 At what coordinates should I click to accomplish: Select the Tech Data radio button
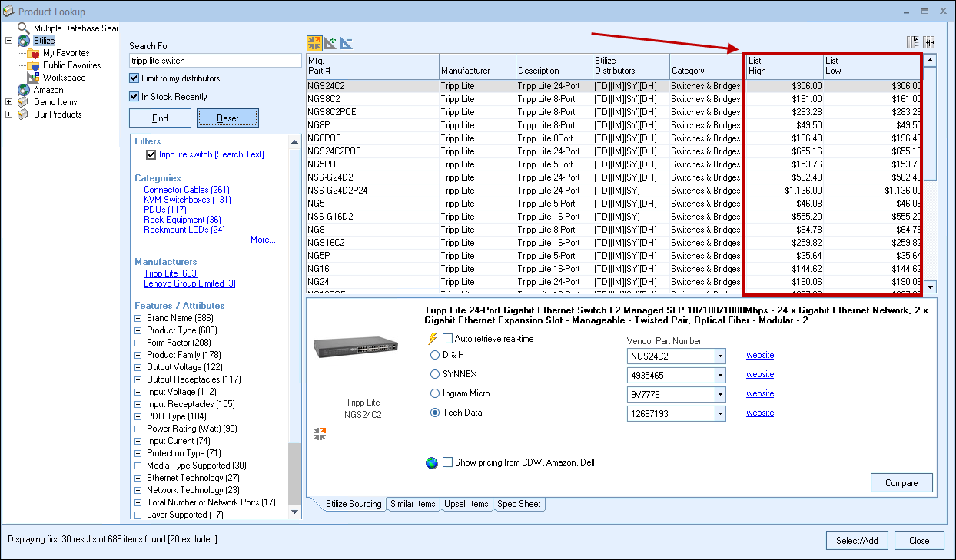(x=435, y=413)
